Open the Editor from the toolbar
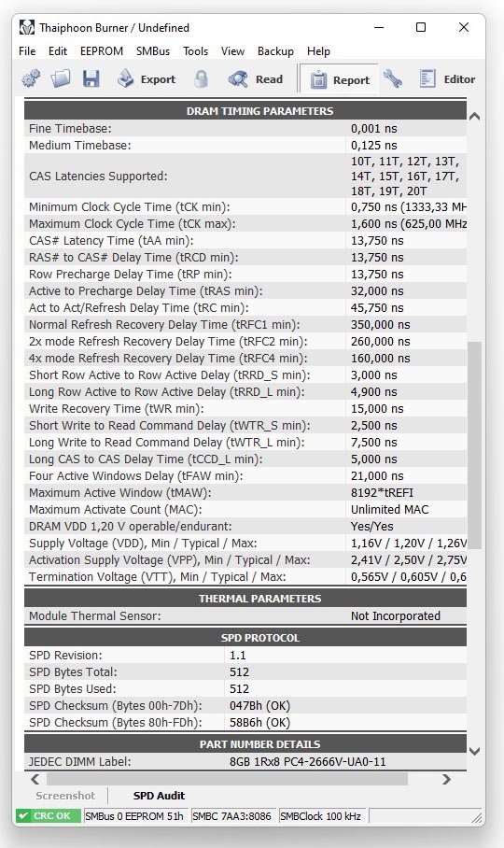Image resolution: width=504 pixels, height=848 pixels. (x=448, y=79)
